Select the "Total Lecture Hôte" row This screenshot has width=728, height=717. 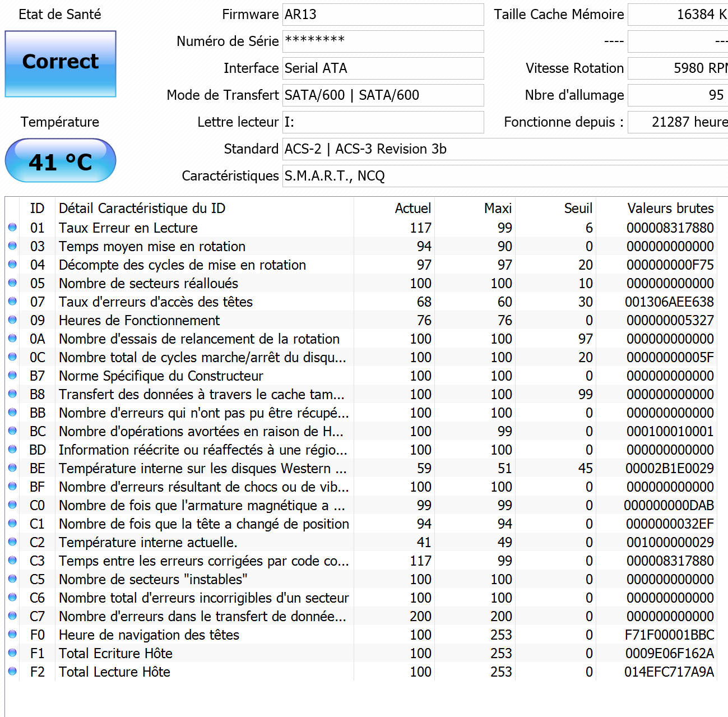pyautogui.click(x=361, y=672)
